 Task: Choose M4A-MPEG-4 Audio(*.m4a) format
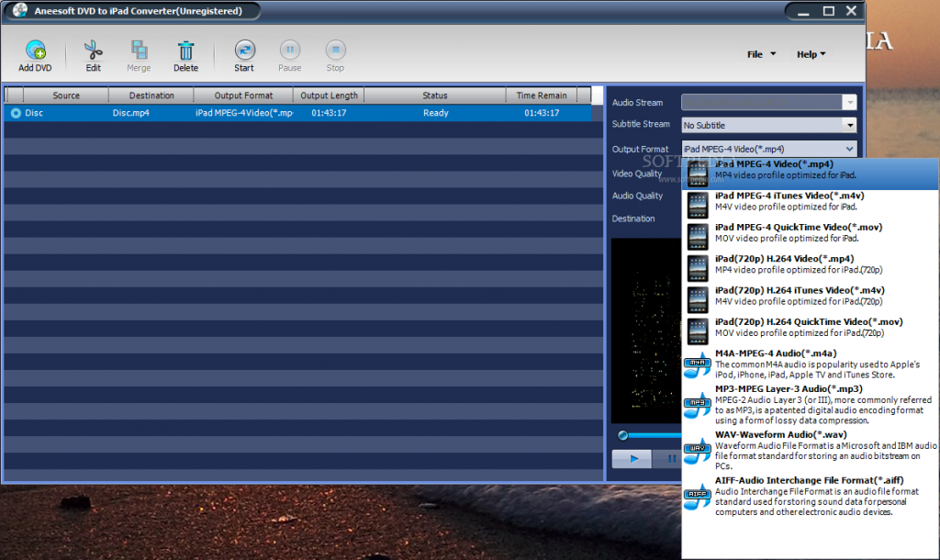tap(811, 364)
